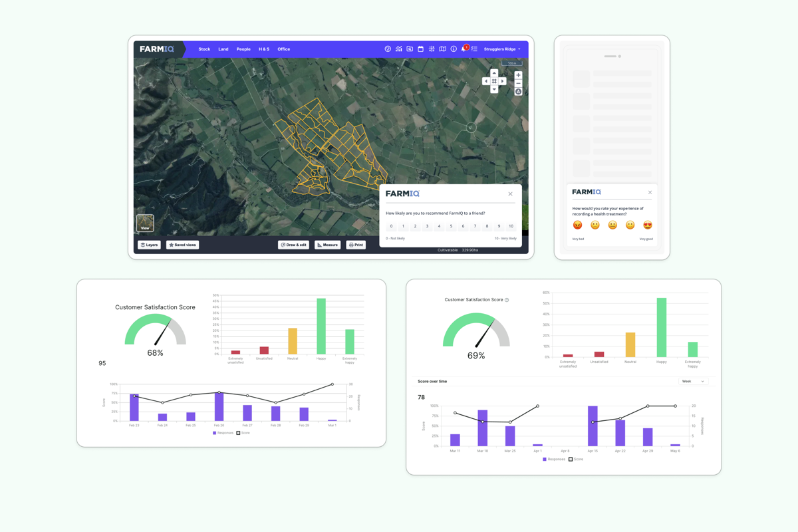Pan the map down with arrow
Viewport: 798px width, 532px height.
pyautogui.click(x=494, y=89)
